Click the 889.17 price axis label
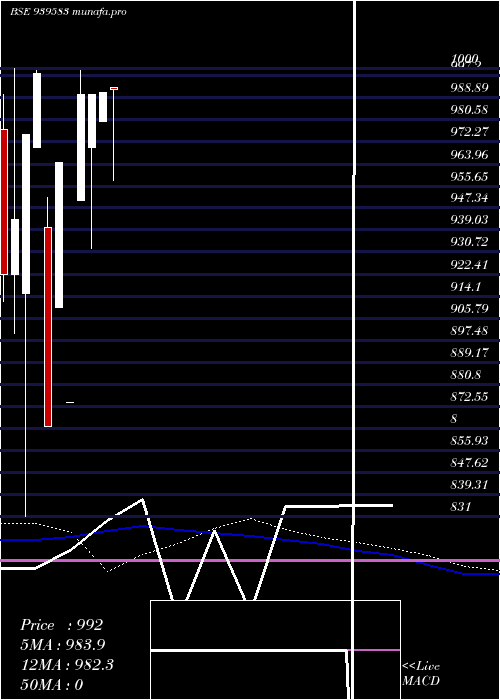Screen dimensions: 500x700 tap(469, 353)
